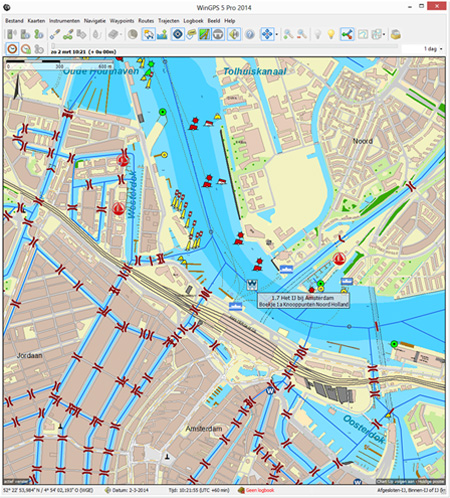Open the Beeld menu

click(214, 21)
